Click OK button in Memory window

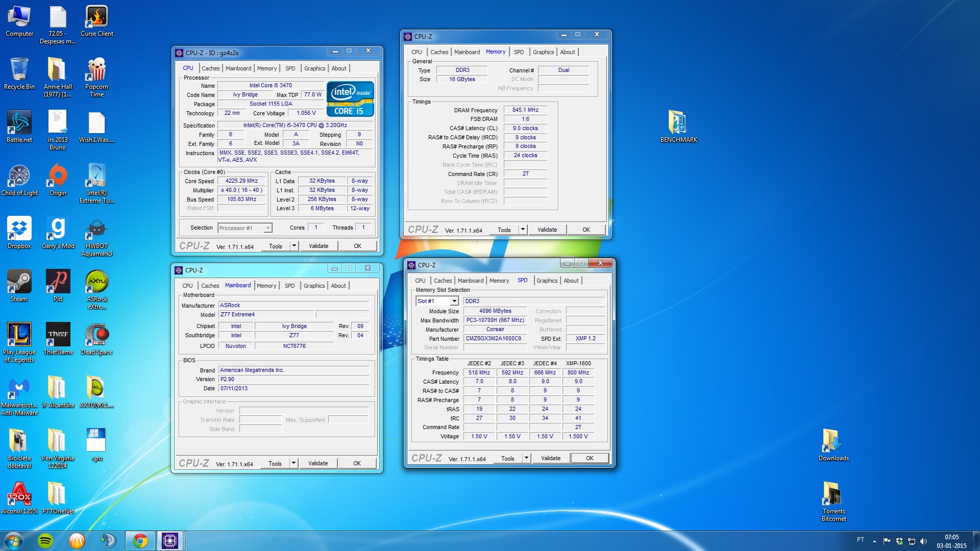point(586,230)
